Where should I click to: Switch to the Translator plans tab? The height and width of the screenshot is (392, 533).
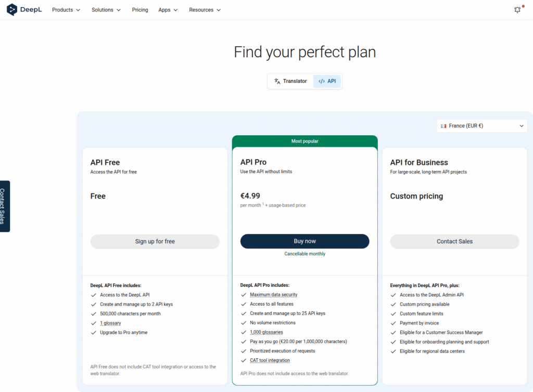point(290,81)
